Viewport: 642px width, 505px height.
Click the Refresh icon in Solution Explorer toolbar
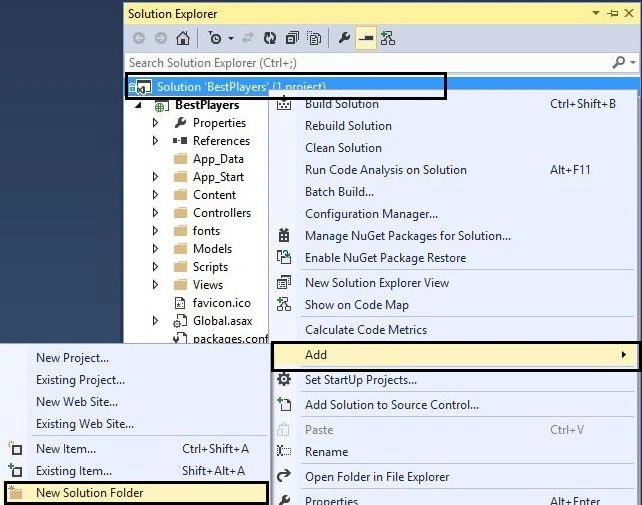click(269, 38)
